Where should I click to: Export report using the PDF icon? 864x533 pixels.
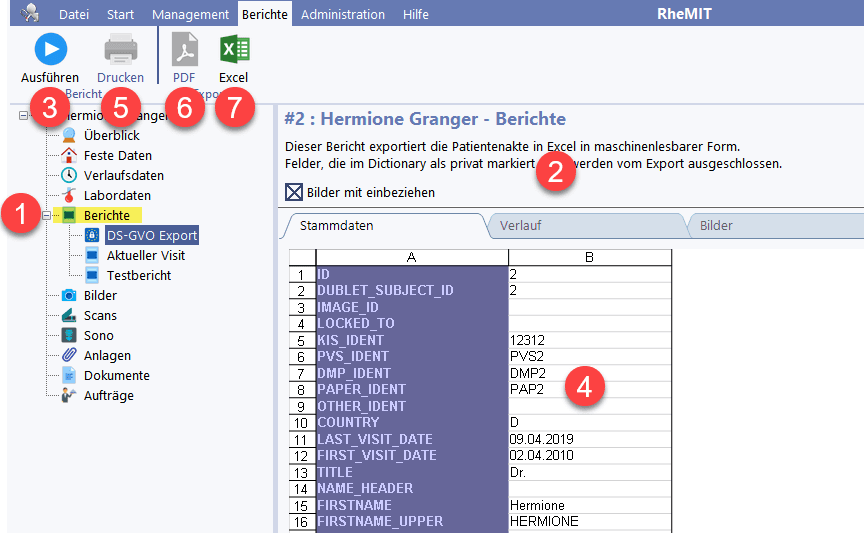184,49
